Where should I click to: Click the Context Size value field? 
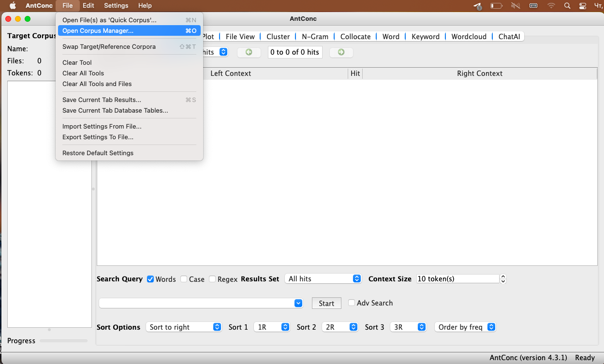coord(457,279)
